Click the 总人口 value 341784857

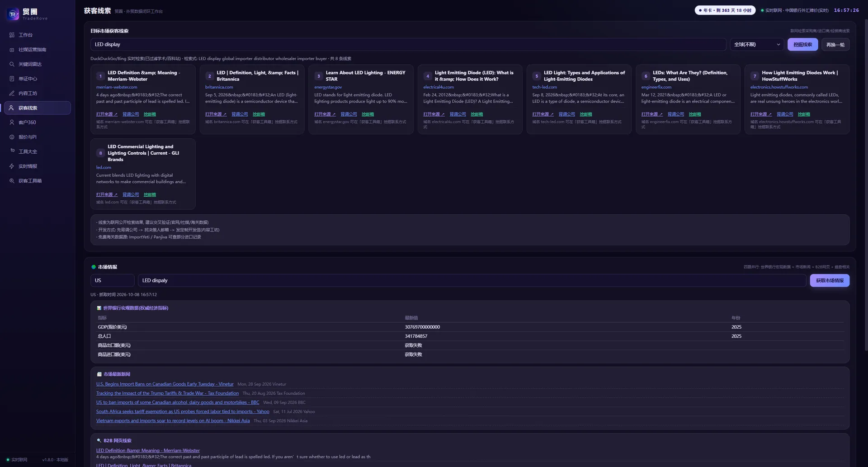coord(416,336)
